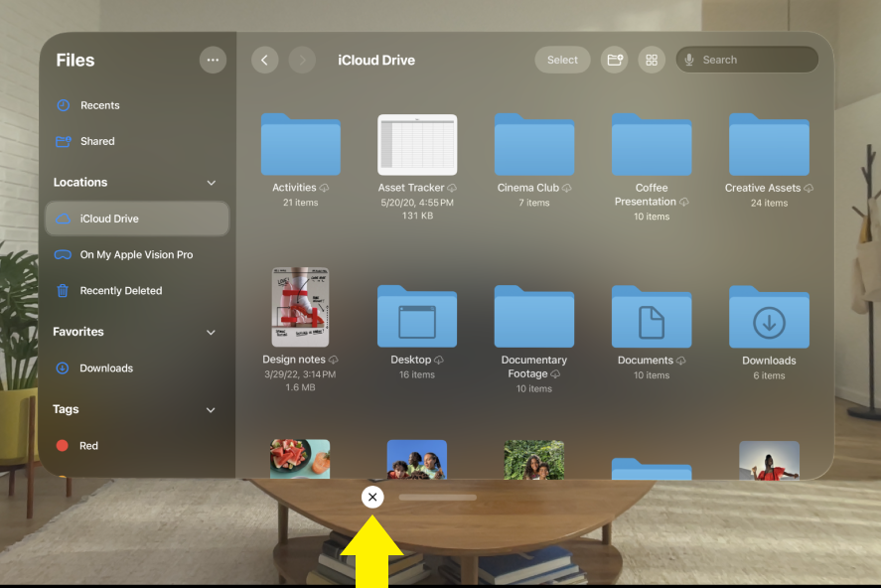
Task: Collapse the Favorites section chevron
Action: pyautogui.click(x=211, y=332)
